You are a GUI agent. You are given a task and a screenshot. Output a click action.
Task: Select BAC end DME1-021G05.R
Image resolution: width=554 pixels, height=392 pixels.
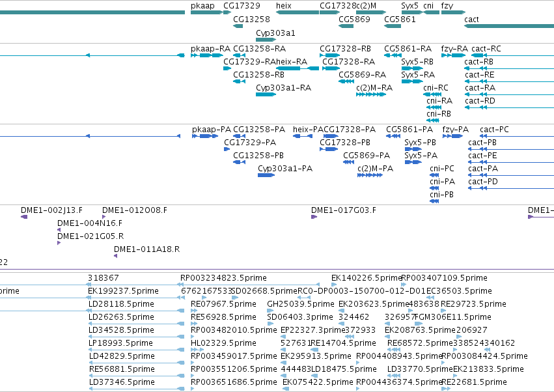90,236
